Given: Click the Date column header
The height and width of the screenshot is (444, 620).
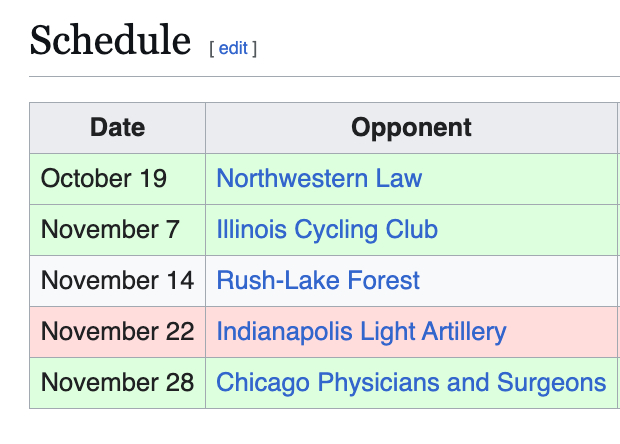Looking at the screenshot, I should tap(117, 128).
